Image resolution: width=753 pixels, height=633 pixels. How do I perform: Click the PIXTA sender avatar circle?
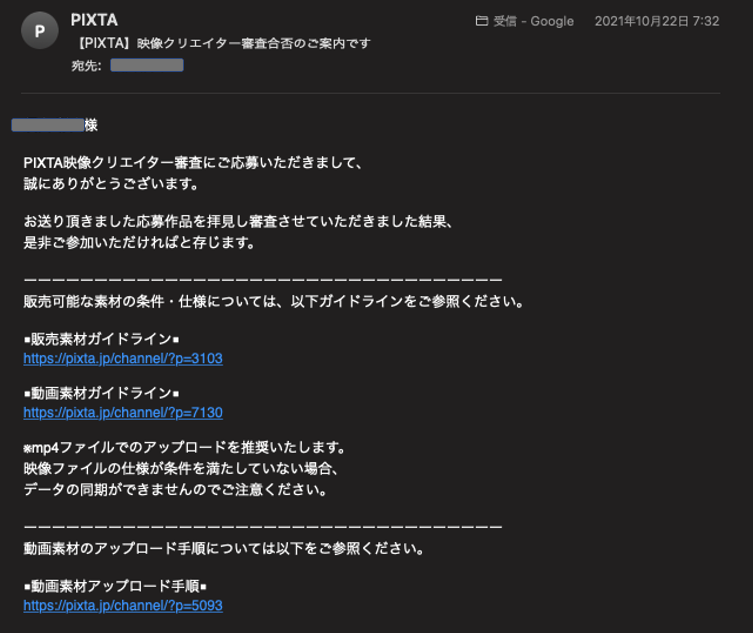coord(40,31)
